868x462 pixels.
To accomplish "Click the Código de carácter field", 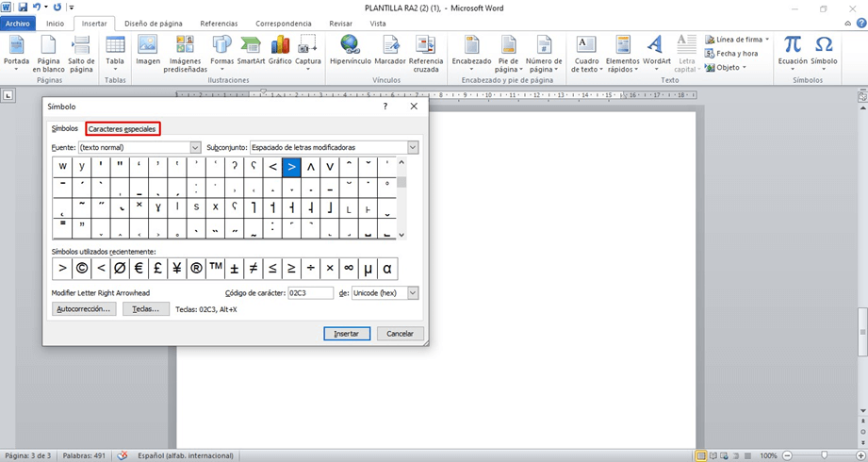I will 311,292.
